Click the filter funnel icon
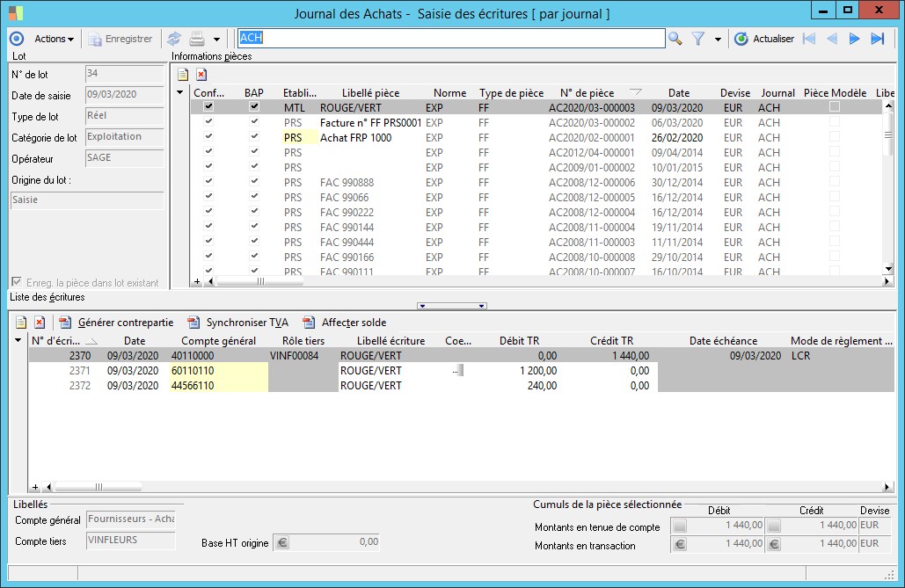 pyautogui.click(x=698, y=39)
